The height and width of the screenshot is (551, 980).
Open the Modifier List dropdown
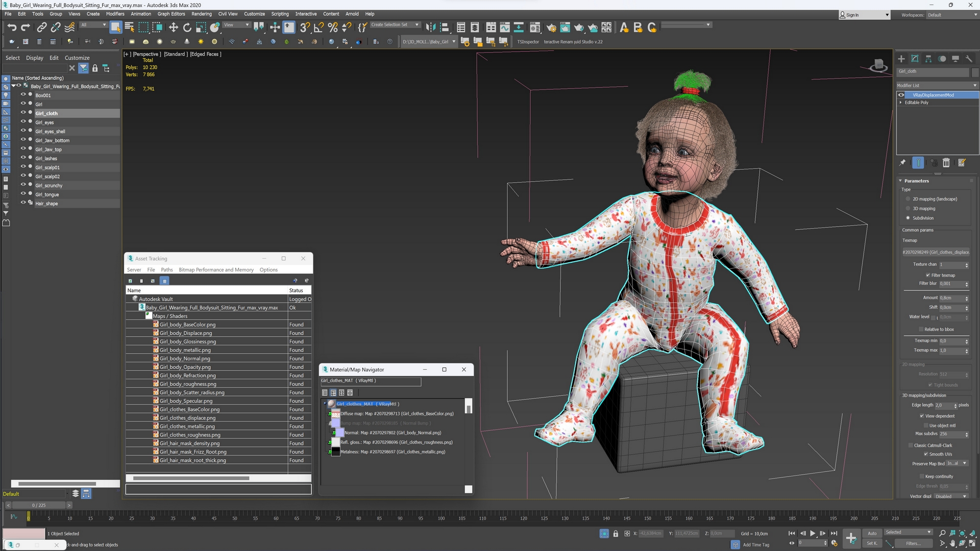coord(937,85)
